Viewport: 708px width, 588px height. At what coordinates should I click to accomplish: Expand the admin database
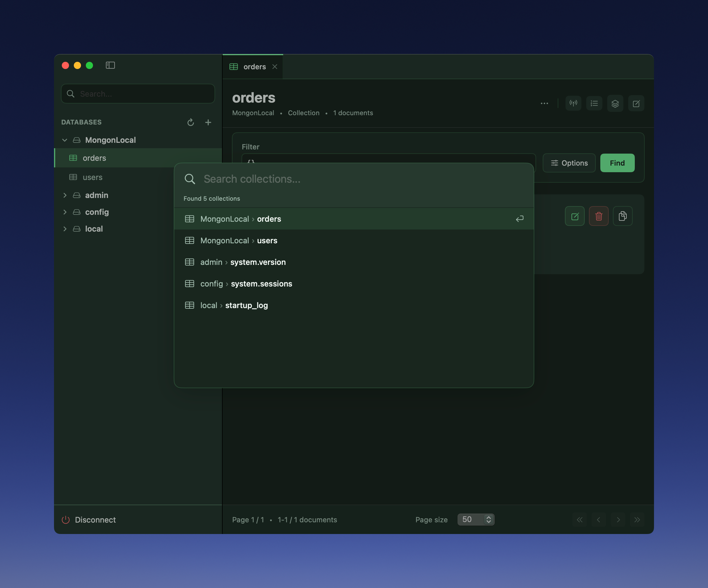tap(65, 195)
